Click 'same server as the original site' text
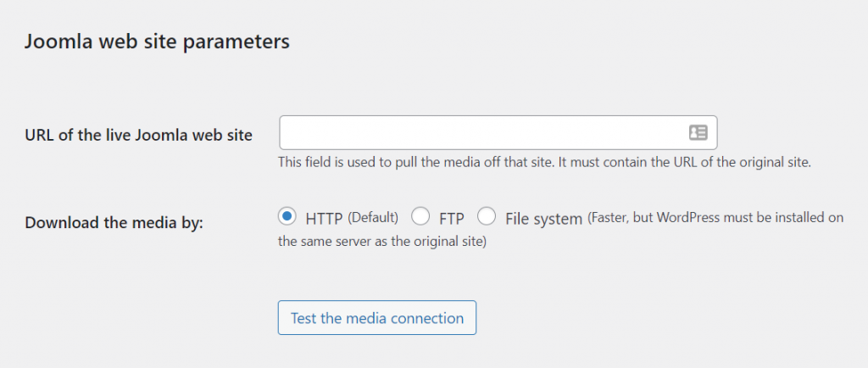 (381, 240)
